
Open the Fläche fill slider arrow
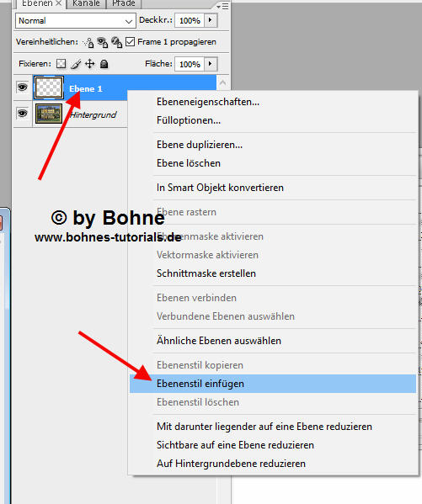(x=211, y=64)
